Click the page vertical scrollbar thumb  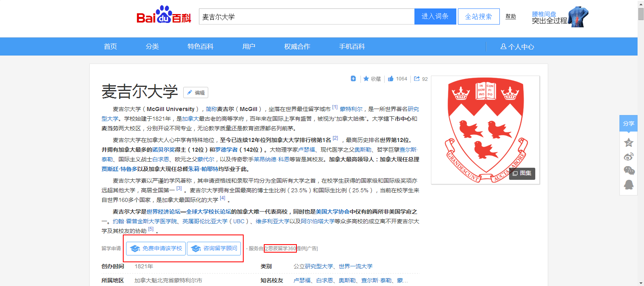click(641, 14)
